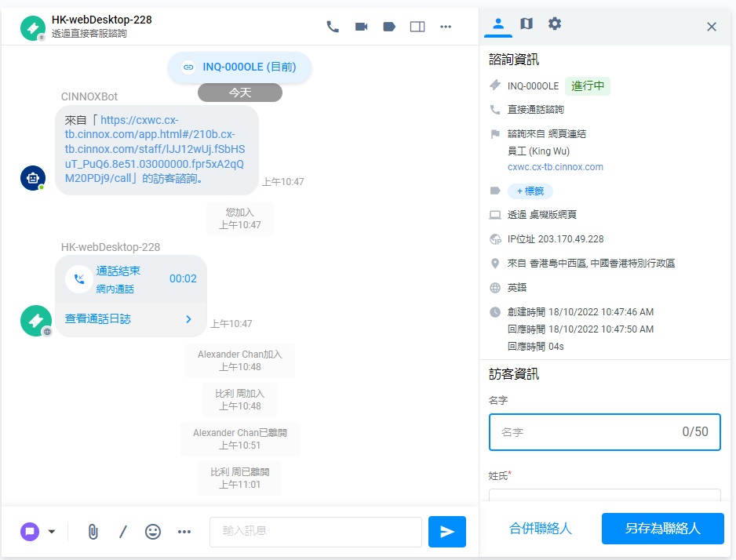Image resolution: width=736 pixels, height=560 pixels.
Task: Click the CINNOXBot avatar
Action: [x=33, y=178]
